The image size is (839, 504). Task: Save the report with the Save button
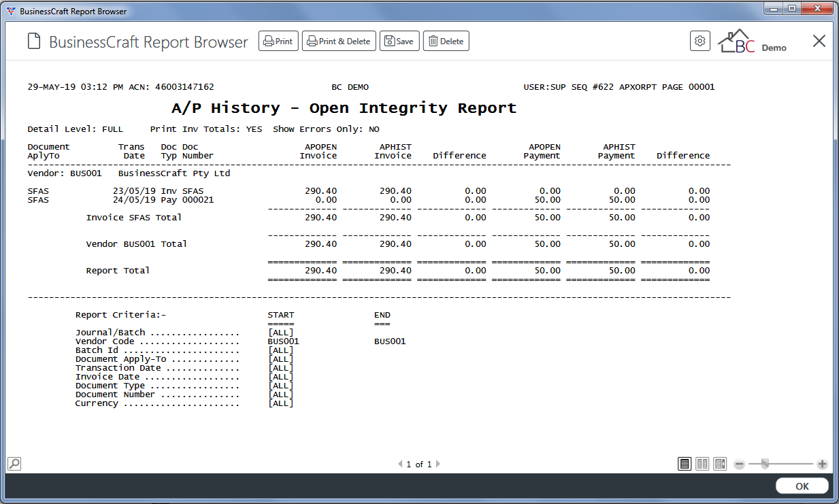click(399, 41)
